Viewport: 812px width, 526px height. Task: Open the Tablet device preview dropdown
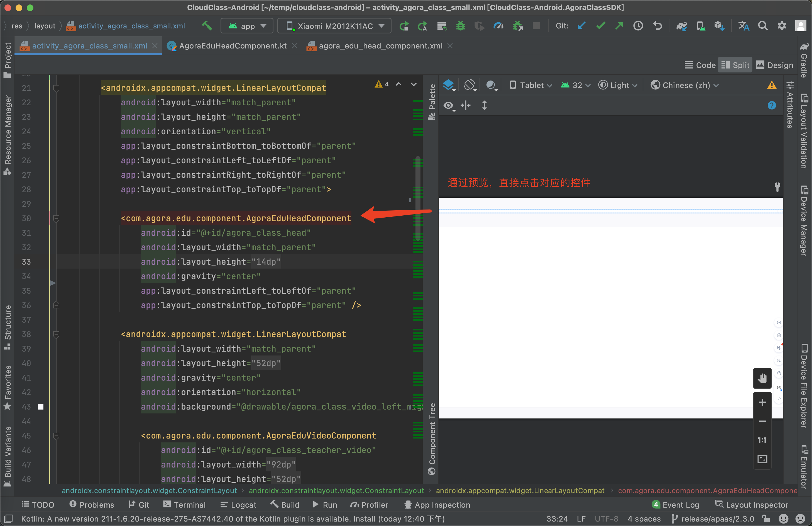(530, 85)
